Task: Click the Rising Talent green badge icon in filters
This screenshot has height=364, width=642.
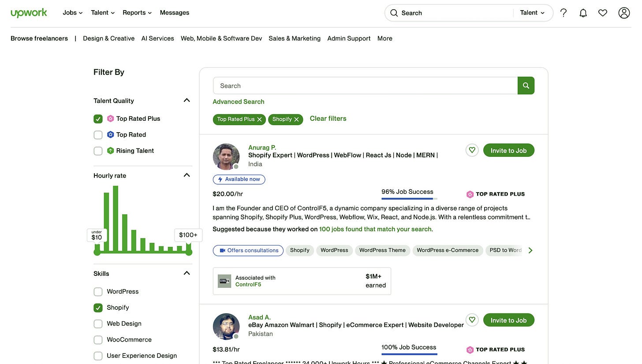Action: (111, 151)
